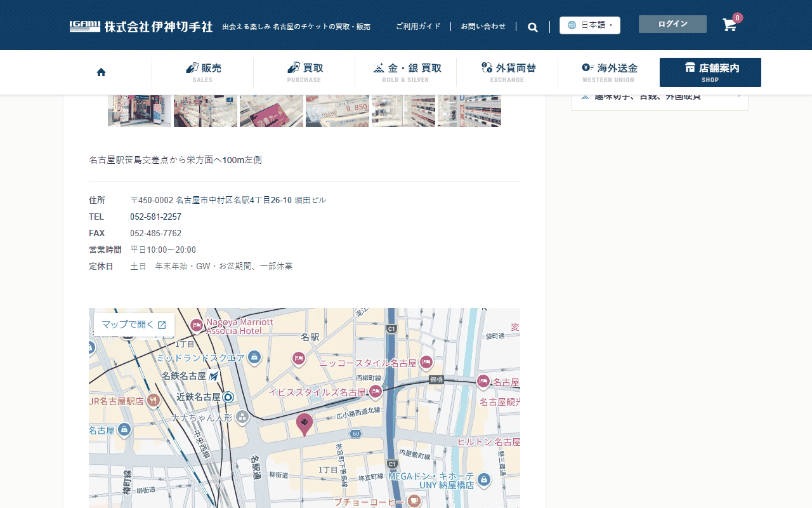
Task: Click the 名鉄名古屋 station icon
Action: click(x=213, y=376)
